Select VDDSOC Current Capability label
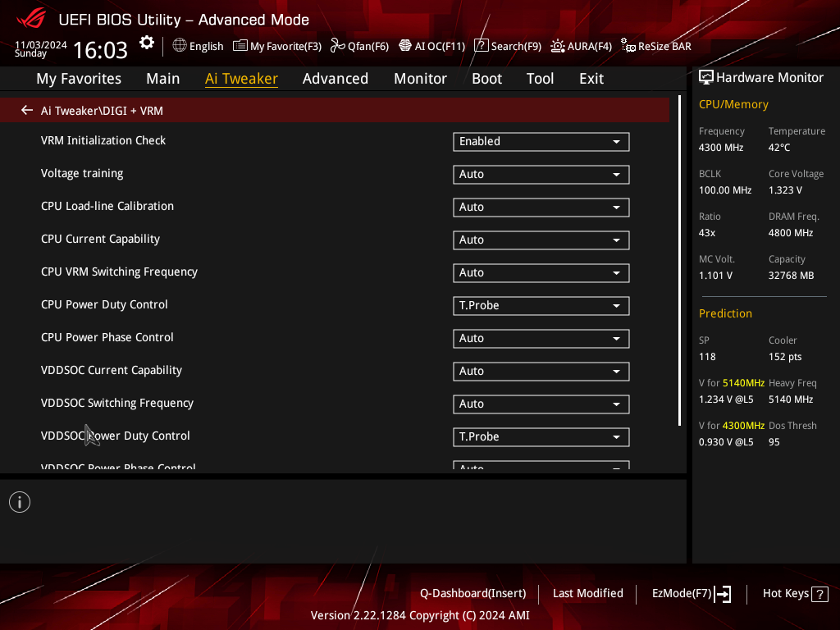Screen dimensions: 840x630 coord(112,370)
